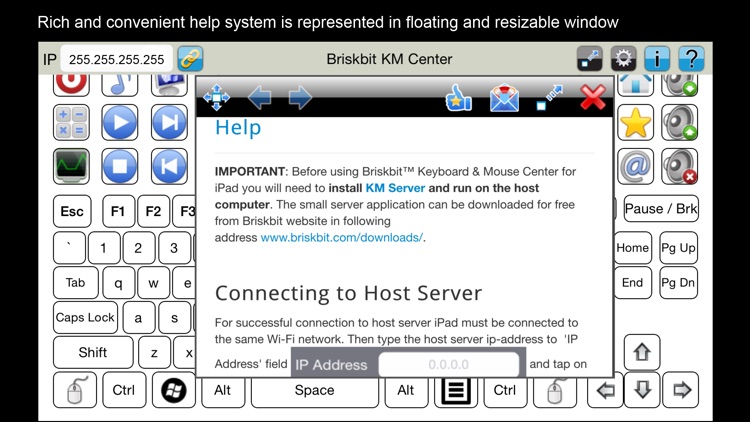Click the 'Connecting to Host Server' heading
Image resolution: width=750 pixels, height=422 pixels.
(348, 293)
